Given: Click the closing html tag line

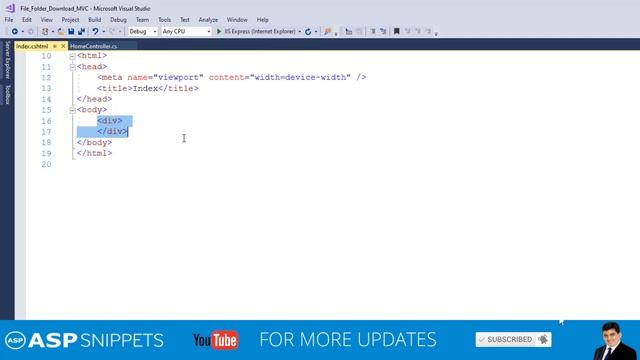Looking at the screenshot, I should pyautogui.click(x=94, y=153).
